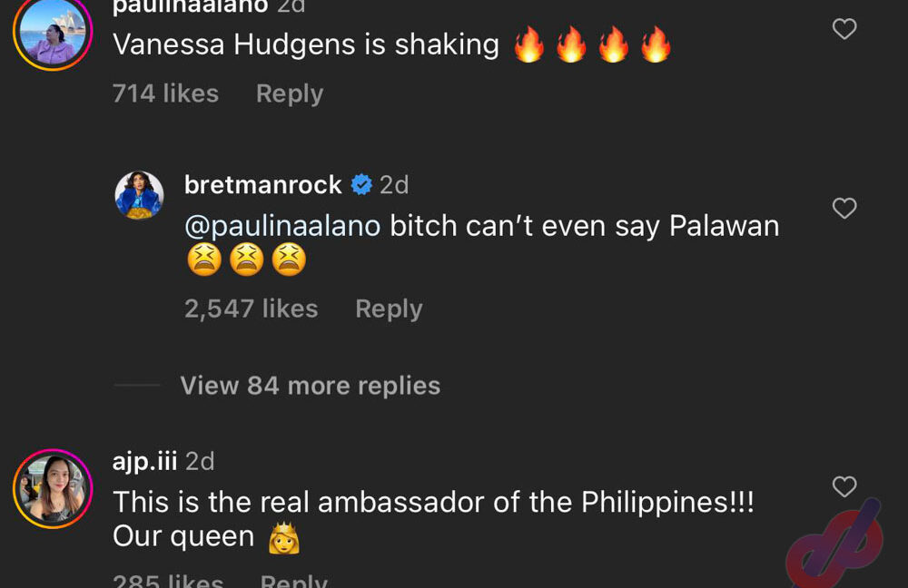Reply to paulinaalano's comment
This screenshot has height=588, width=908.
(x=290, y=93)
